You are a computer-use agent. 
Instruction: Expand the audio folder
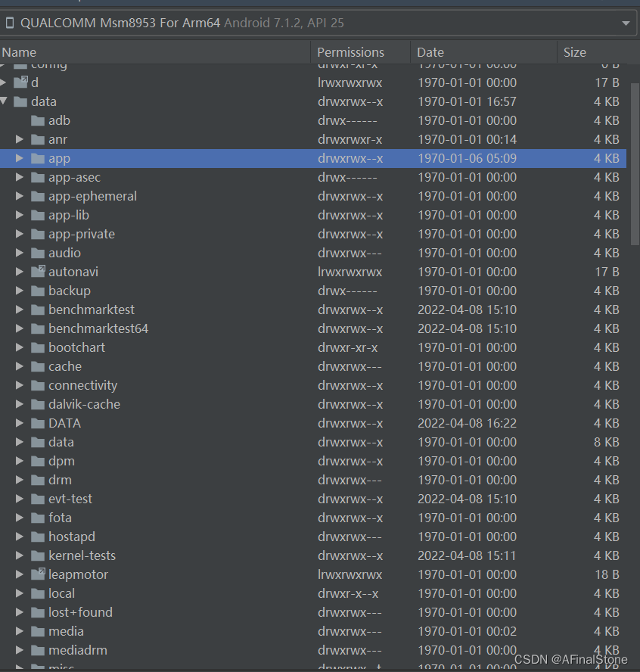[x=19, y=253]
